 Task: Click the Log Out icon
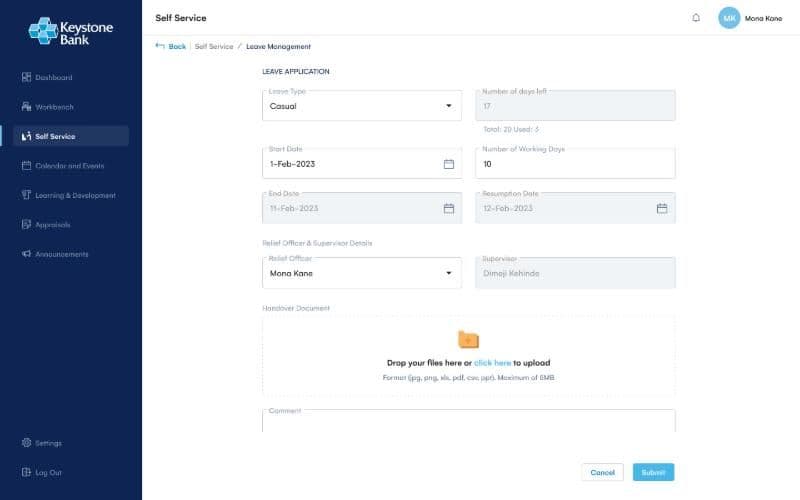27,472
